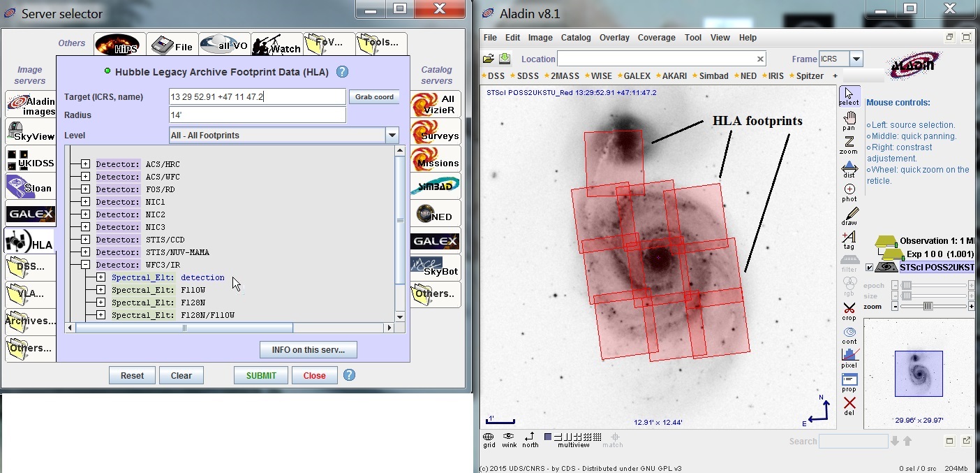The width and height of the screenshot is (980, 473).
Task: Open the All VizieR catalog server
Action: [435, 103]
